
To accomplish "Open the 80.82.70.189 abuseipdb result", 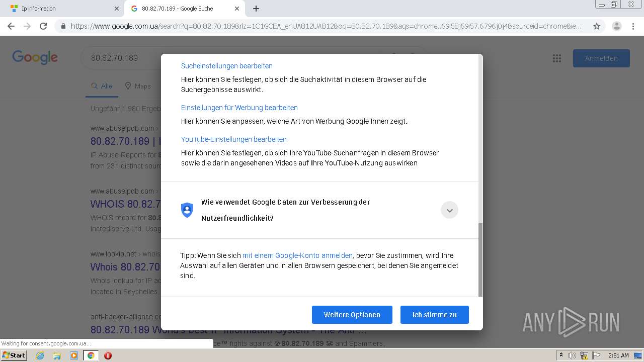I will click(125, 141).
